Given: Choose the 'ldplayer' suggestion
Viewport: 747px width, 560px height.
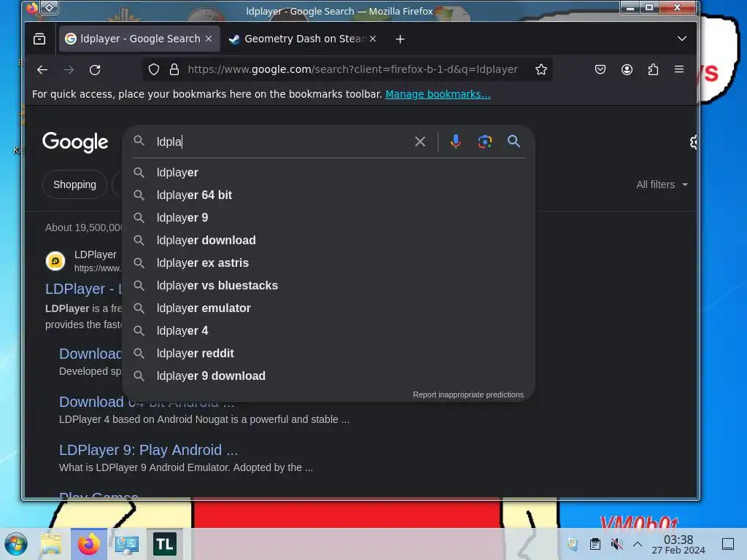Looking at the screenshot, I should point(328,172).
